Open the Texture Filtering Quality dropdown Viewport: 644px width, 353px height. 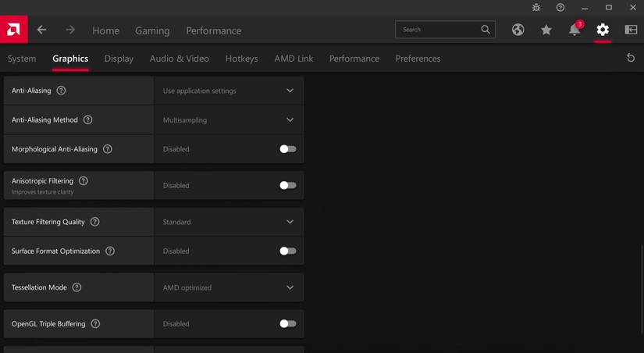(x=229, y=222)
